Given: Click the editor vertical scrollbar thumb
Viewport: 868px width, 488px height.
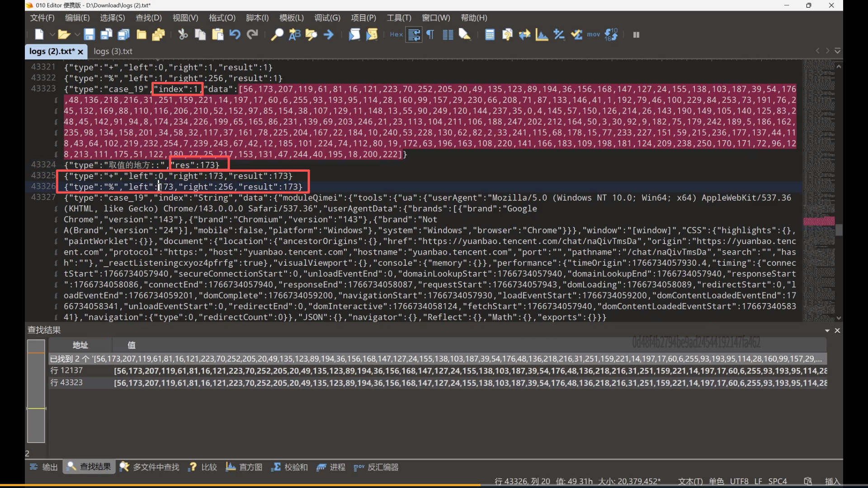Looking at the screenshot, I should (839, 230).
